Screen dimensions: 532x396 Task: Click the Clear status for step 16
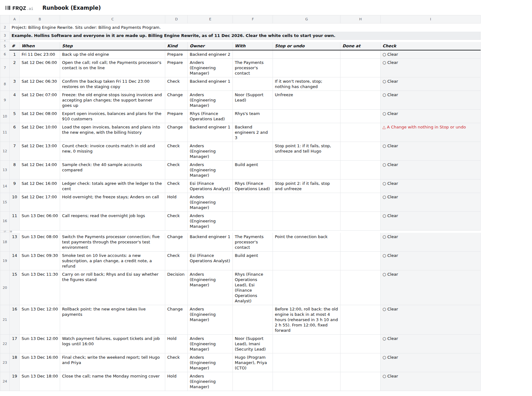(390, 309)
